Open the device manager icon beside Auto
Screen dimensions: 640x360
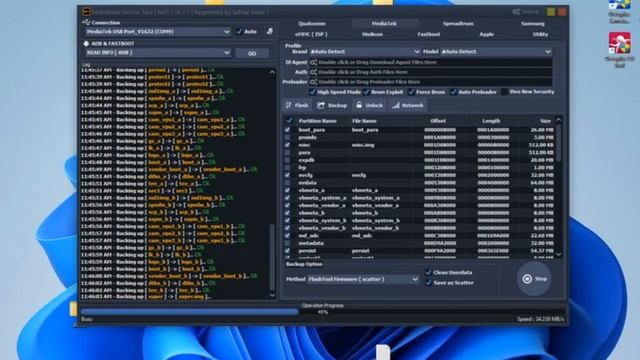pos(269,31)
